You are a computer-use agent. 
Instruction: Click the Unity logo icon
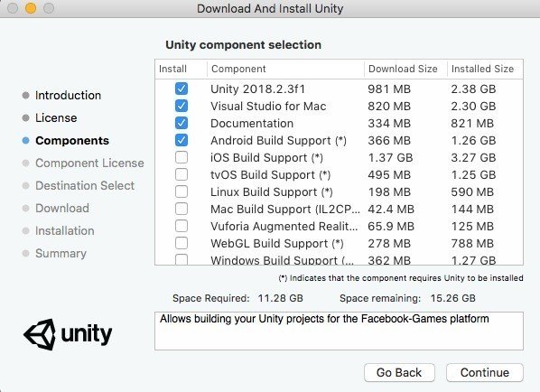(39, 334)
